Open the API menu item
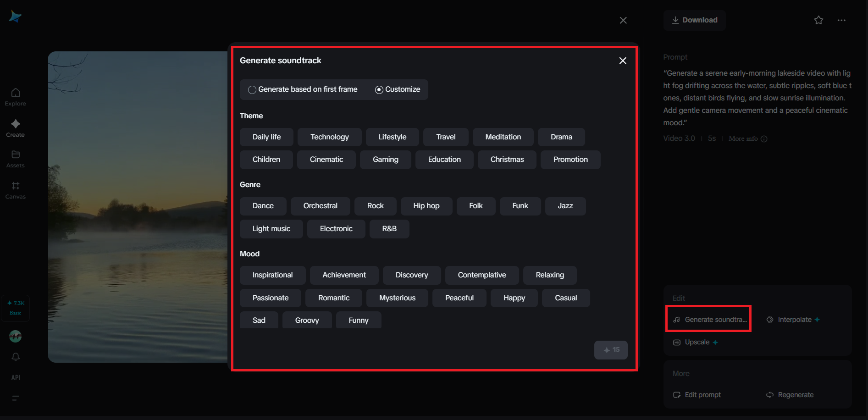This screenshot has height=420, width=868. [16, 378]
